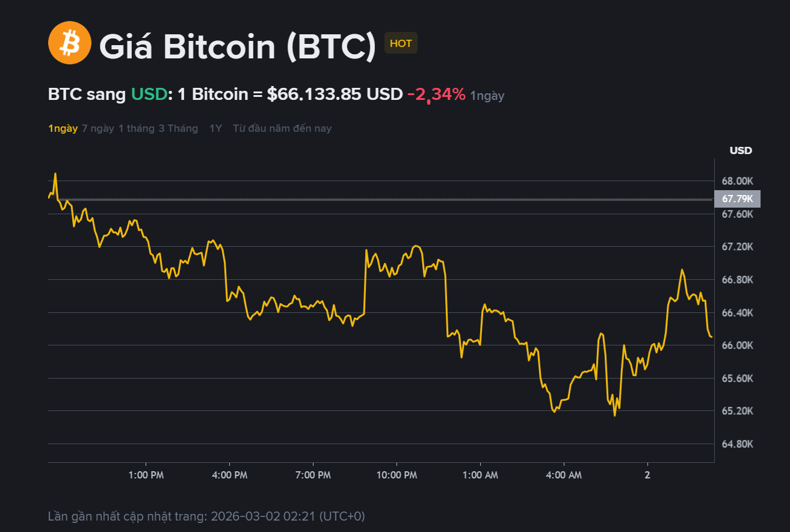Select Từ đầu năm đến nay range
The height and width of the screenshot is (532, 790).
pyautogui.click(x=282, y=128)
